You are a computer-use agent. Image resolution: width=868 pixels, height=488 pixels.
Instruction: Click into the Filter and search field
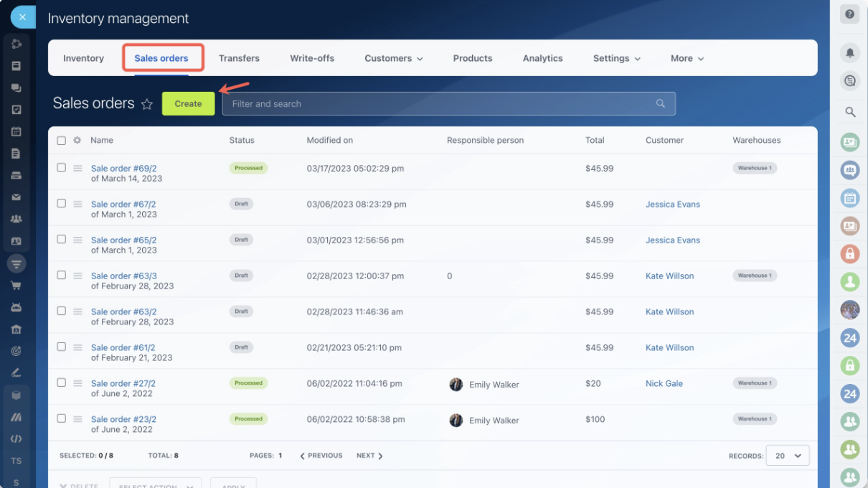pos(438,104)
